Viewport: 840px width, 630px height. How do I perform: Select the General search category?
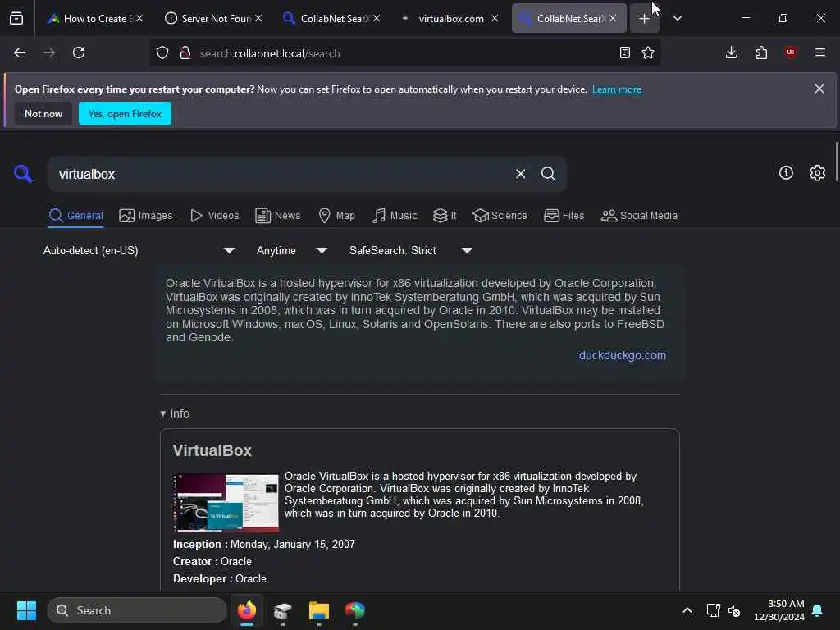coord(75,216)
